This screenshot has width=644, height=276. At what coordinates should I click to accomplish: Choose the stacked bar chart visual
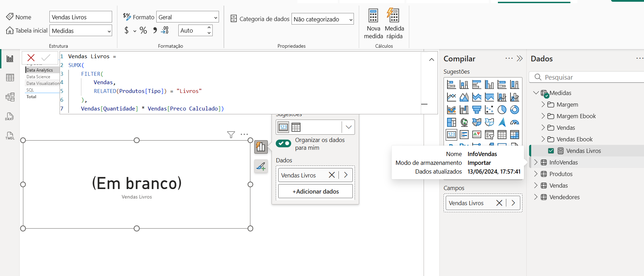(x=451, y=85)
